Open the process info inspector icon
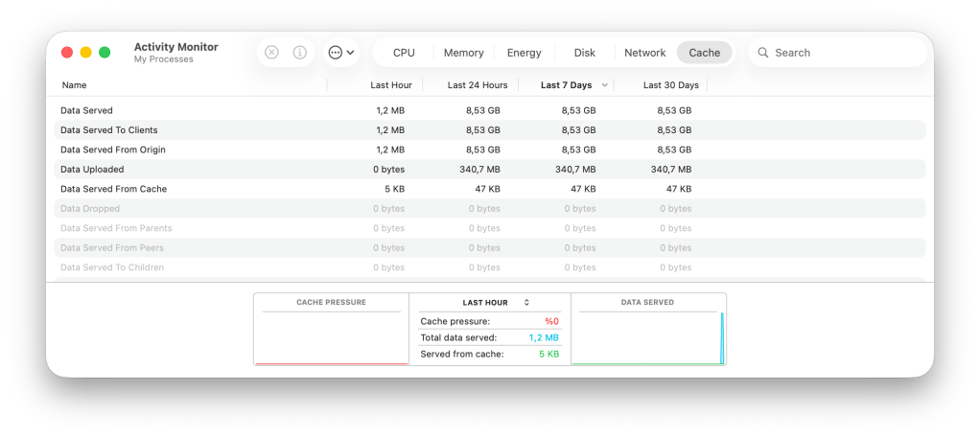The height and width of the screenshot is (438, 980). point(299,53)
